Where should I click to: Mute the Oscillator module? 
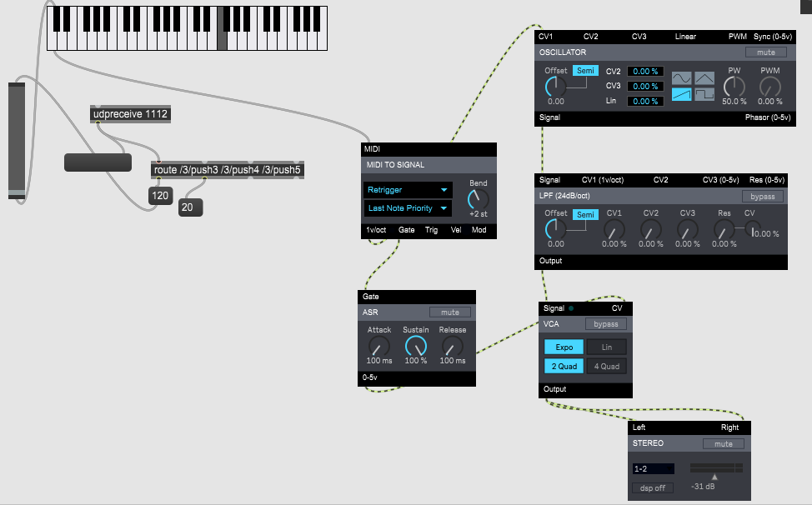[765, 52]
